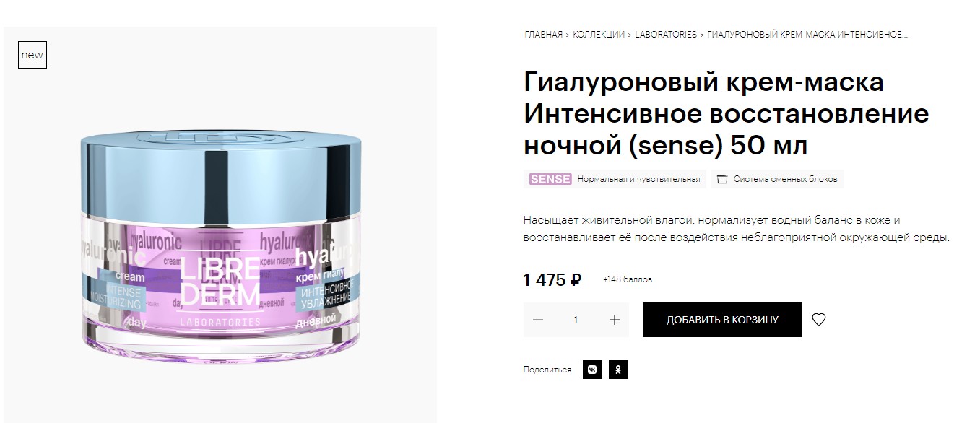Click the Поделиться share label

tap(547, 370)
